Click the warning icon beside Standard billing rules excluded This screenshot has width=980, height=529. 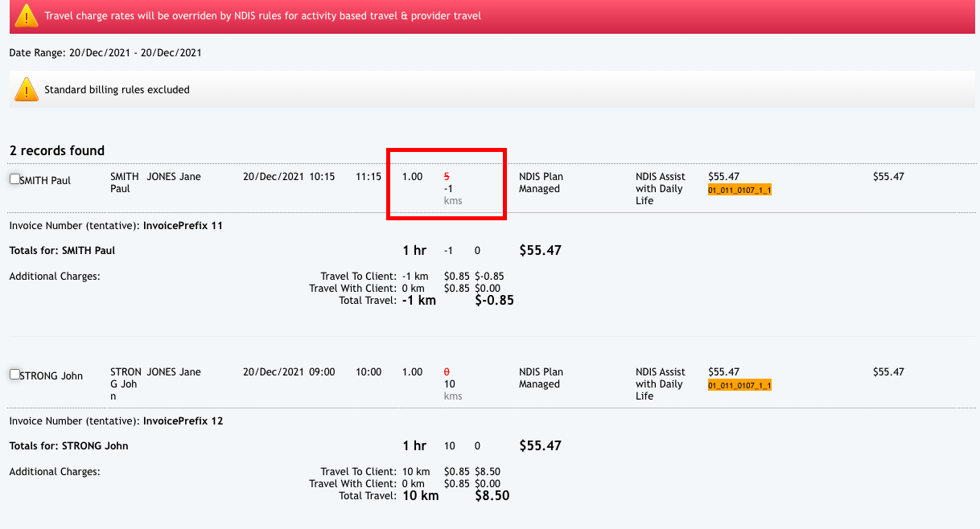pyautogui.click(x=27, y=89)
